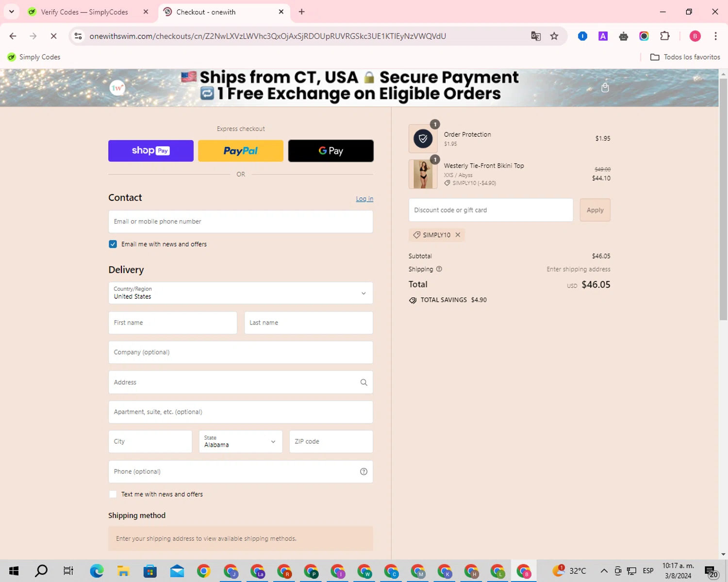Click the OneWith logo in header
The width and height of the screenshot is (728, 582).
117,88
